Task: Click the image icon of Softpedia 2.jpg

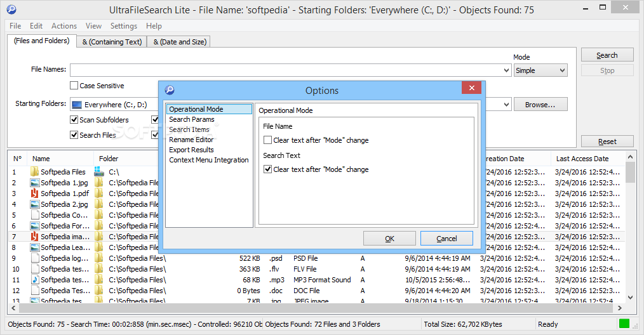Action: click(x=34, y=204)
